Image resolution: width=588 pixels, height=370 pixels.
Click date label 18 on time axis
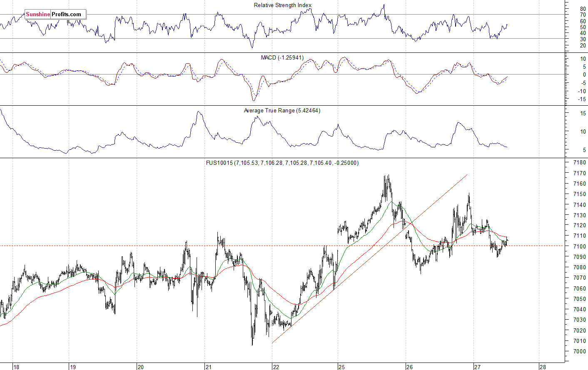(x=16, y=367)
